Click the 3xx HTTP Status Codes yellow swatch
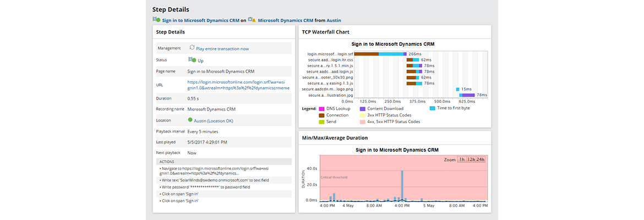The height and width of the screenshot is (220, 644). (x=362, y=116)
